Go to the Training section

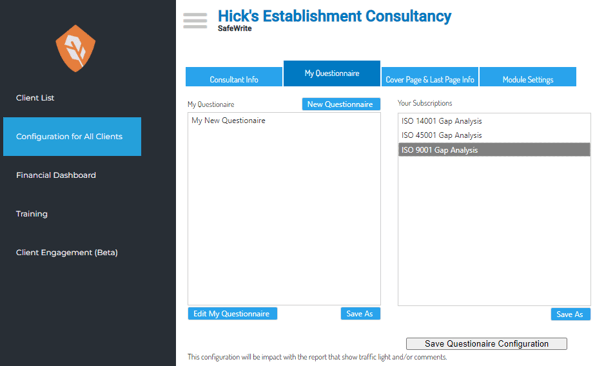pyautogui.click(x=31, y=214)
